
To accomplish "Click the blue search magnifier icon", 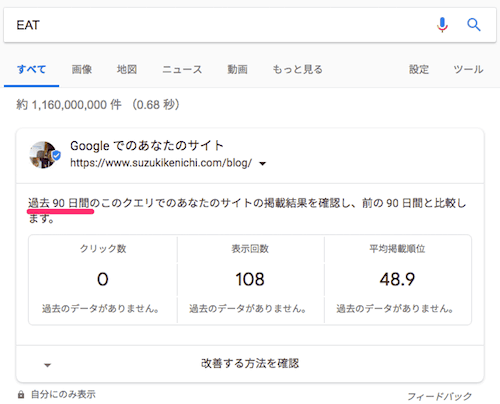I will click(x=473, y=25).
